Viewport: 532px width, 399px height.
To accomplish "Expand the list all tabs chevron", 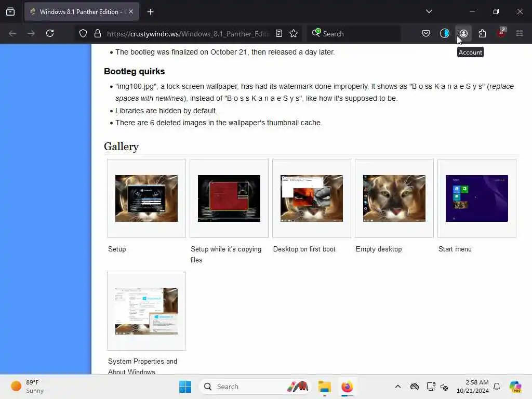I will pyautogui.click(x=429, y=11).
